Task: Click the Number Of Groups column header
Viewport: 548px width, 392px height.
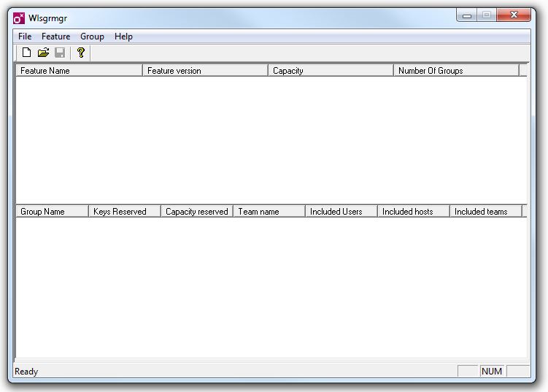Action: [457, 71]
